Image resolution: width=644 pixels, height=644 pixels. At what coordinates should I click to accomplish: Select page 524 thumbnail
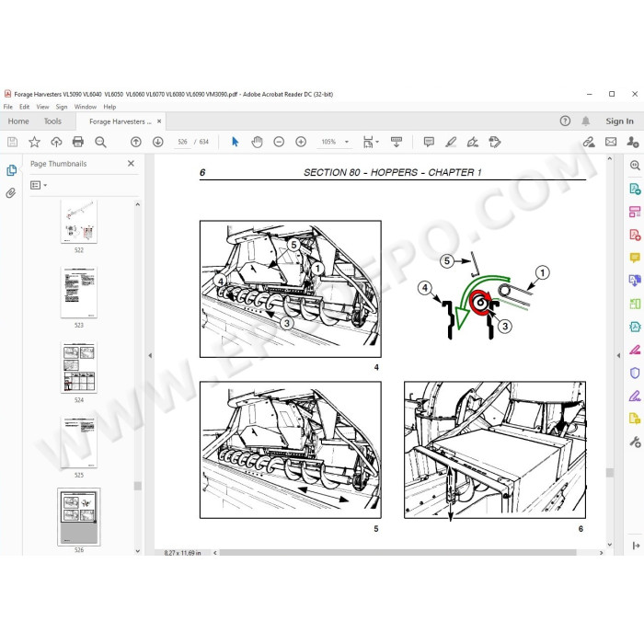pyautogui.click(x=79, y=367)
